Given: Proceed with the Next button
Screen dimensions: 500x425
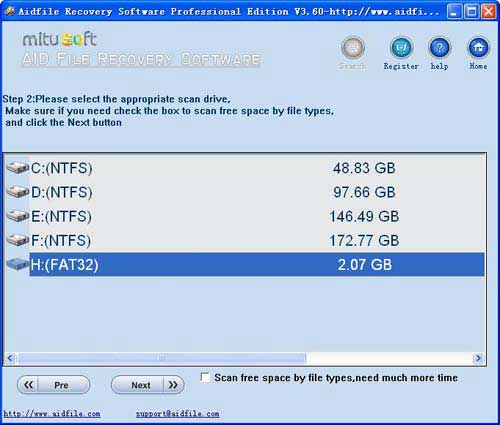Looking at the screenshot, I should click(147, 385).
